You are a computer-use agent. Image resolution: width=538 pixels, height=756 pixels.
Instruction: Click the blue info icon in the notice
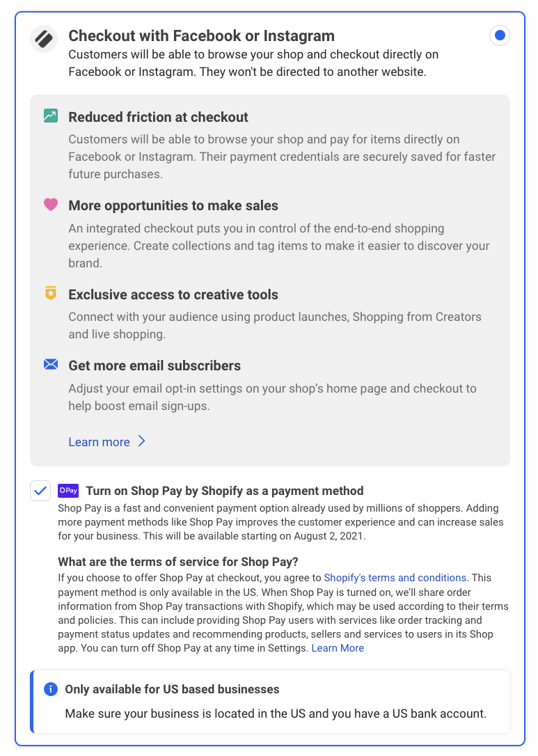click(x=50, y=689)
